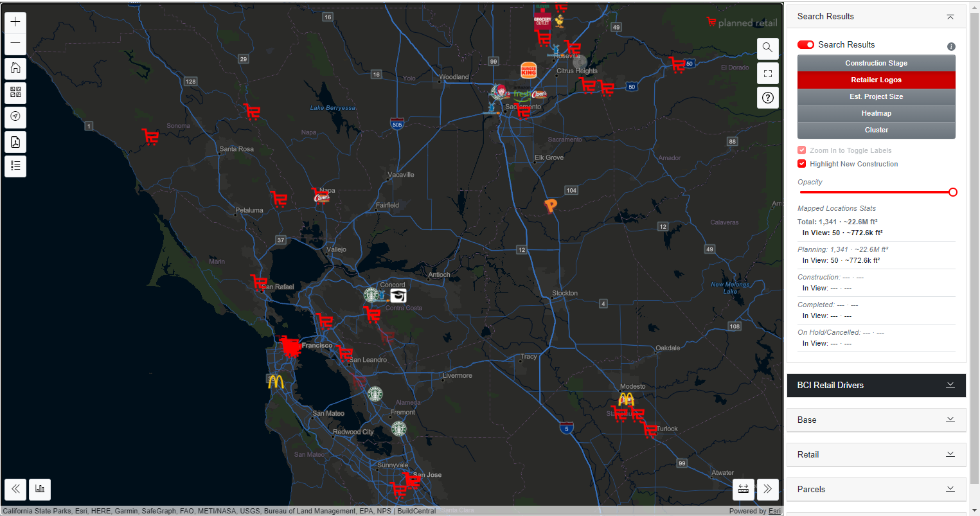Expand the Base section
Viewport: 980px width, 516px height.
coord(877,420)
